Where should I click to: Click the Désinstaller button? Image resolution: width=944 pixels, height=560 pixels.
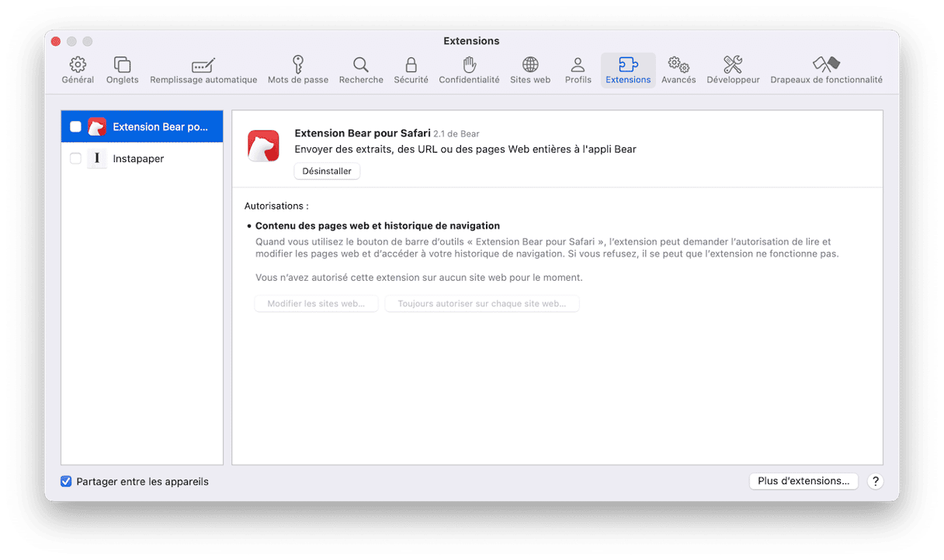pos(327,171)
